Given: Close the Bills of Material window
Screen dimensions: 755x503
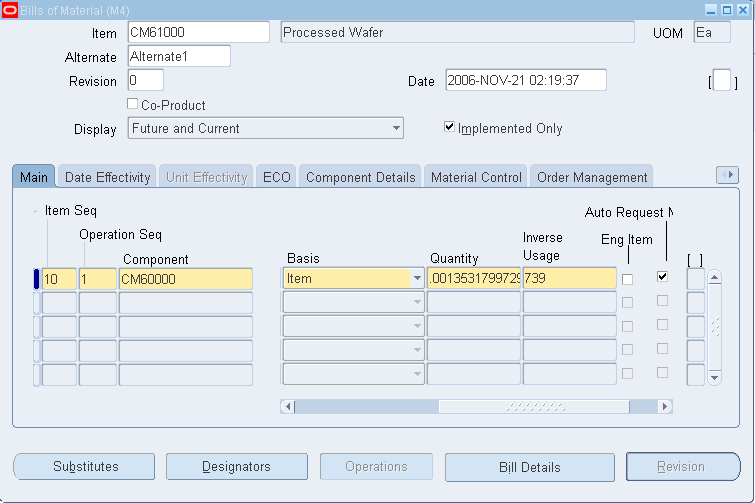Looking at the screenshot, I should tap(743, 10).
